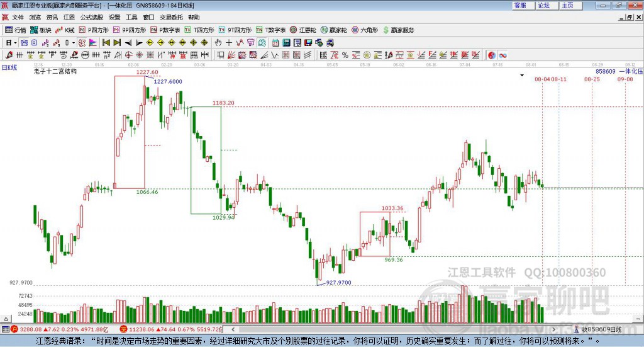
Task: Click the 1183.20 price label
Action: [x=223, y=103]
